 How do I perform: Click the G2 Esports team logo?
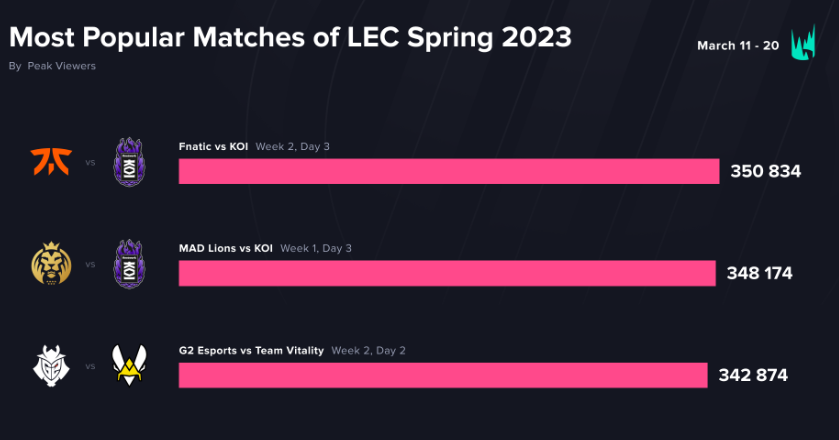(x=46, y=366)
